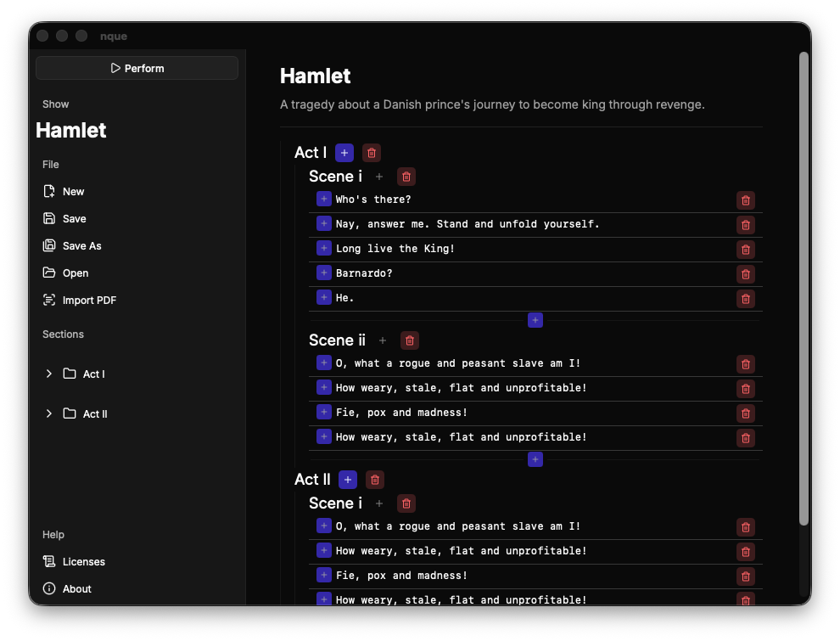Add item with Act II plus button
This screenshot has width=840, height=641.
[348, 480]
